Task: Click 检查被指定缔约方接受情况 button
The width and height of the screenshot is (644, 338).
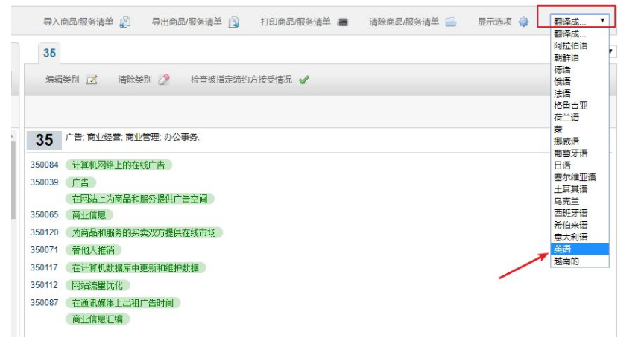Action: point(241,80)
